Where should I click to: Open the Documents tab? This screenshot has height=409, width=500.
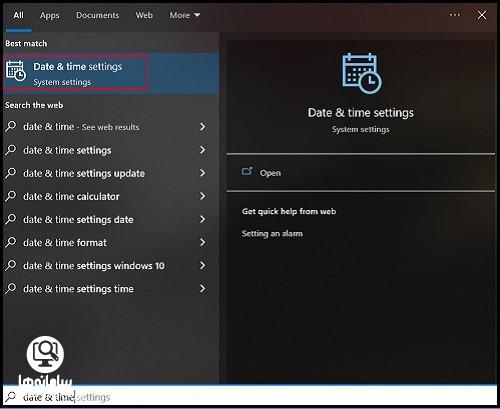click(x=97, y=15)
